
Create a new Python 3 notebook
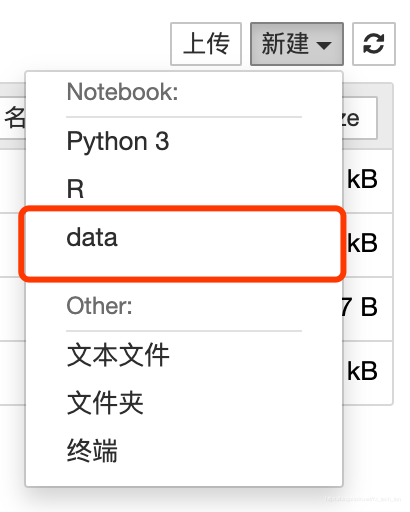118,141
